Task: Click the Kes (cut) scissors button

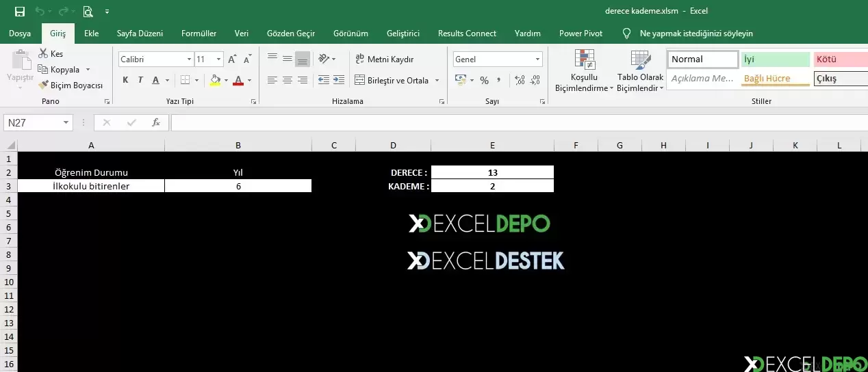Action: [51, 53]
